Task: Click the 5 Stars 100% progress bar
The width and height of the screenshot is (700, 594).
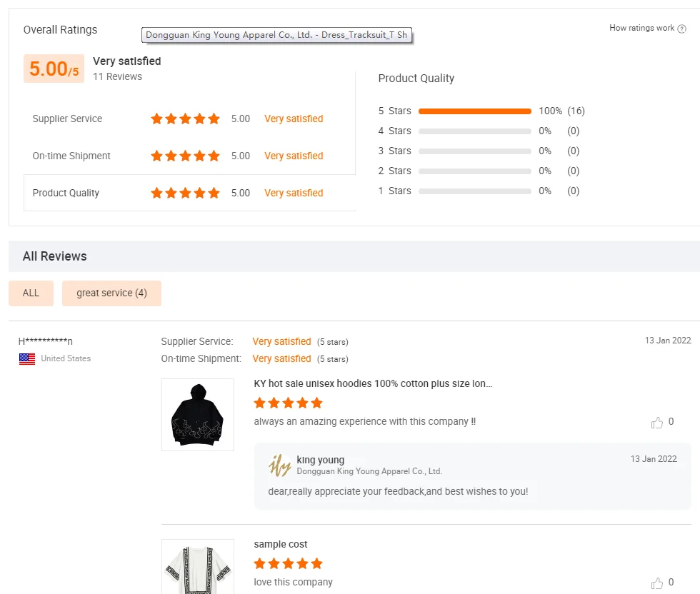Action: 474,111
